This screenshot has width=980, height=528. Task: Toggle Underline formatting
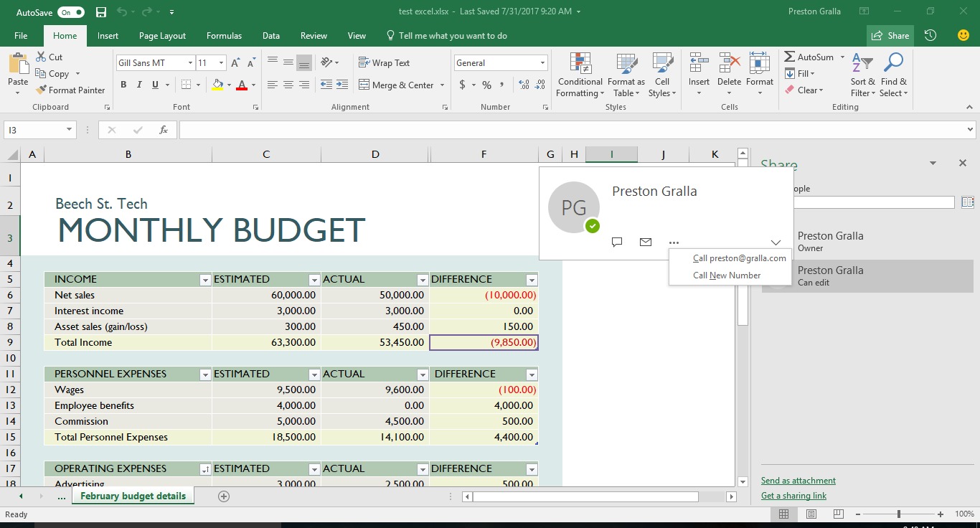coord(155,85)
